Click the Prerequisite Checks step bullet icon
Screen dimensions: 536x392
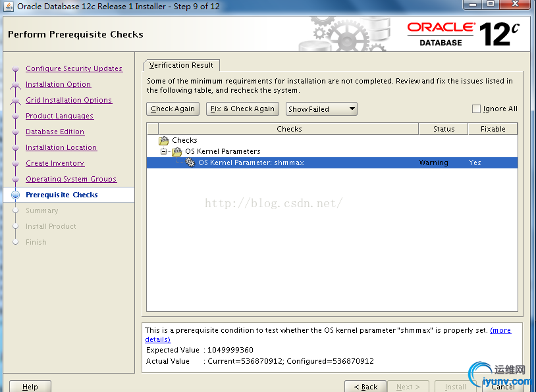(15, 195)
